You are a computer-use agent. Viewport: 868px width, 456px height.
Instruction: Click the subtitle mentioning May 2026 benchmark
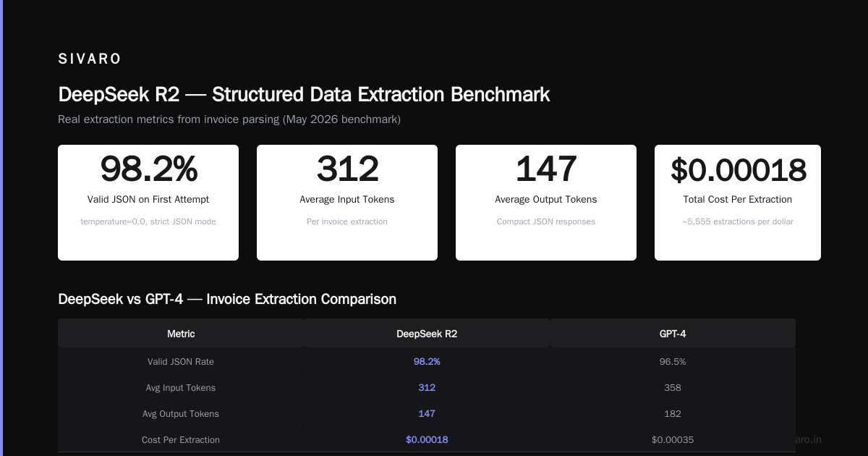coord(229,119)
